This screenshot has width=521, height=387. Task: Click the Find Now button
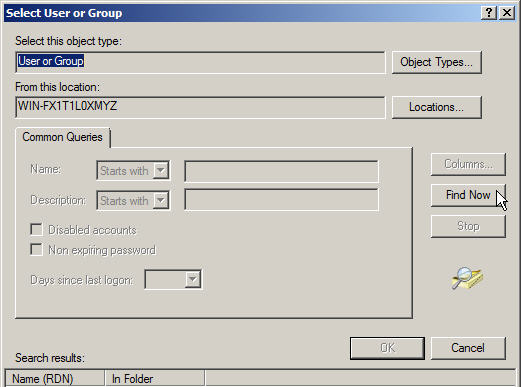pos(468,195)
